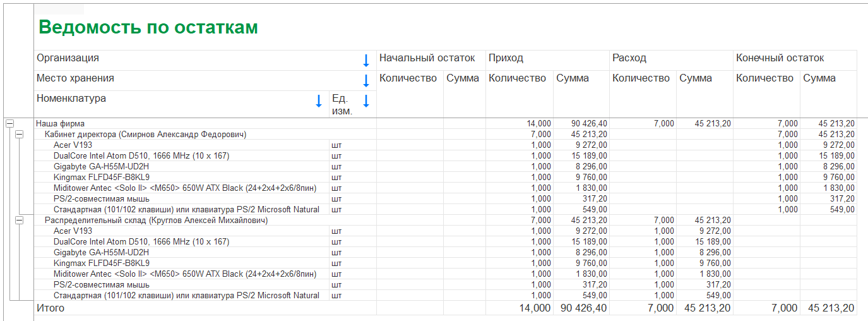Viewport: 868px width, 321px height.
Task: Click Количество subheader under Приход
Action: [520, 94]
